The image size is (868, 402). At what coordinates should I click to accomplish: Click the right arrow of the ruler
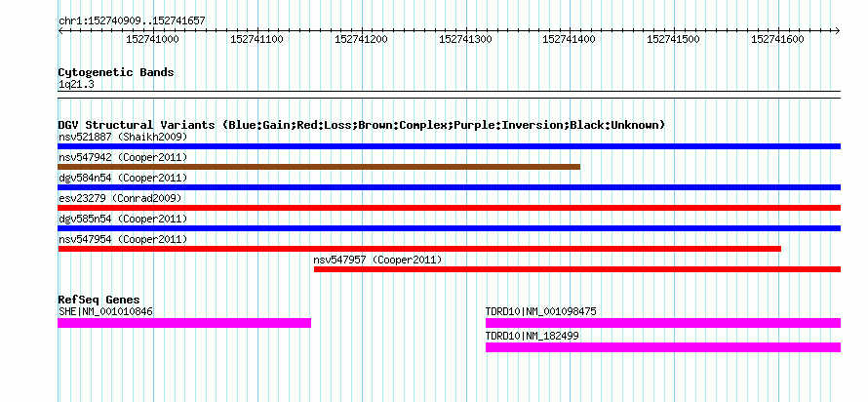pyautogui.click(x=838, y=30)
